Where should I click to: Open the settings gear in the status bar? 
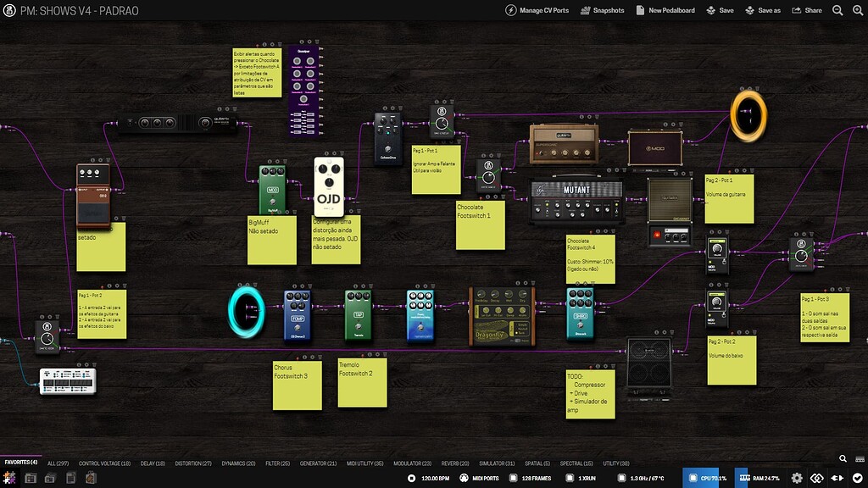[797, 479]
